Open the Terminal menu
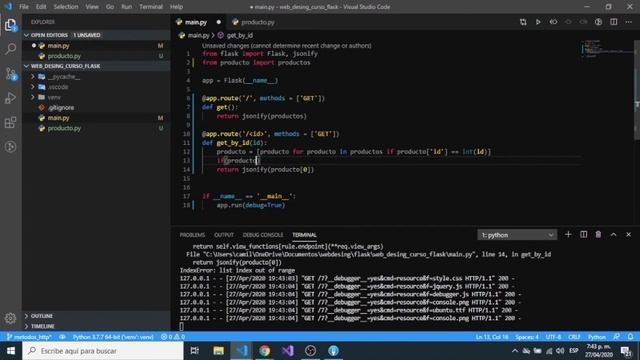The width and height of the screenshot is (640, 360). coord(151,7)
